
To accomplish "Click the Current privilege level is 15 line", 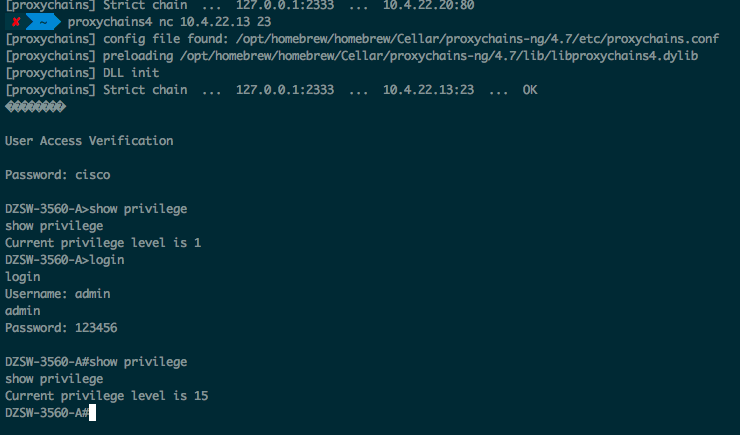I will [x=107, y=395].
